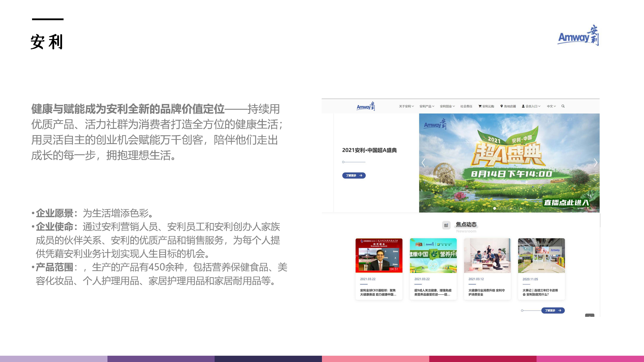Open the 安利全球CEO潘睦邻 video news thumbnail
This screenshot has height=362, width=644.
coord(379,256)
